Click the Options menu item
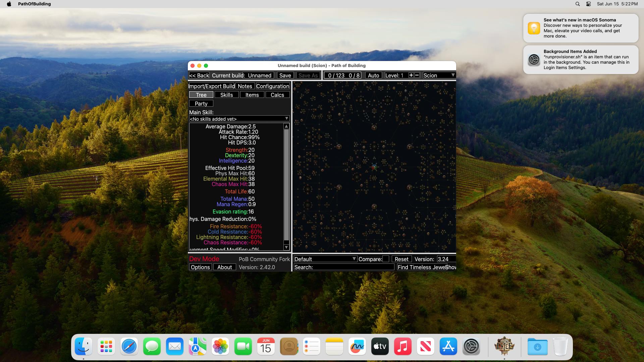Image resolution: width=644 pixels, height=362 pixels. pyautogui.click(x=200, y=266)
